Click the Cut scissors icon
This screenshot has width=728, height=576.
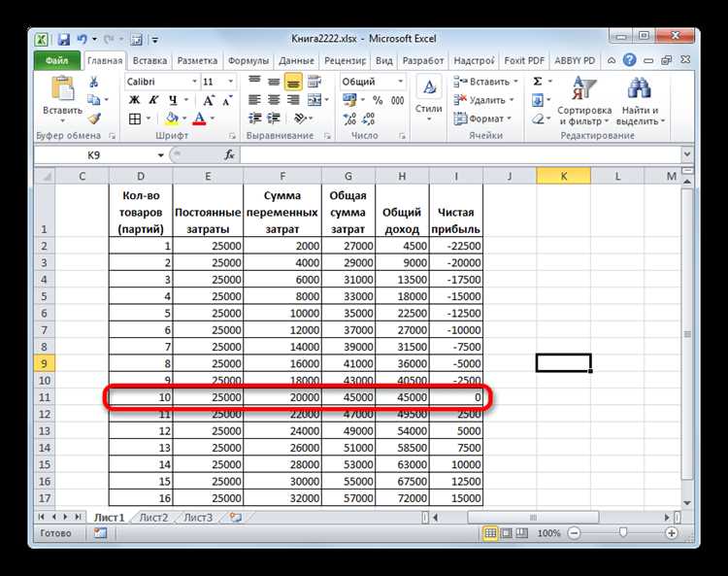[94, 82]
